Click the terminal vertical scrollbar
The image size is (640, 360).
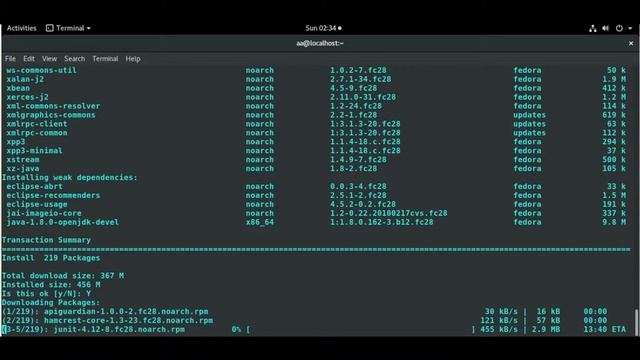click(636, 322)
